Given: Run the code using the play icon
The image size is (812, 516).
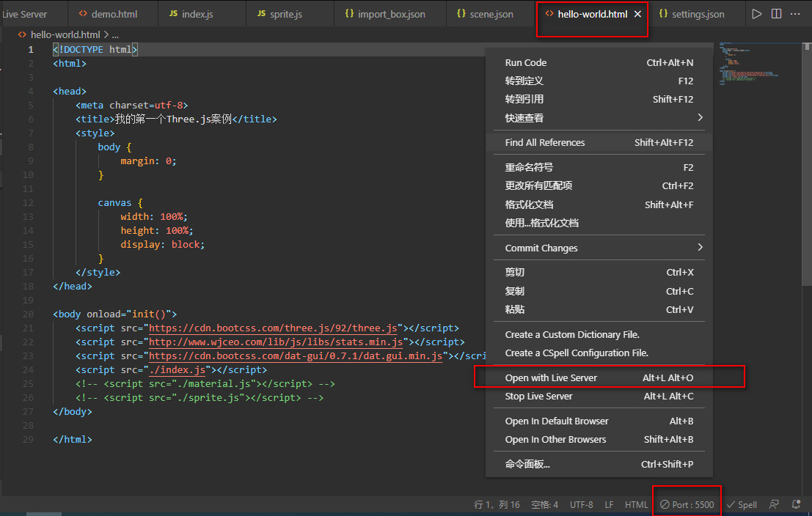Looking at the screenshot, I should [x=756, y=12].
